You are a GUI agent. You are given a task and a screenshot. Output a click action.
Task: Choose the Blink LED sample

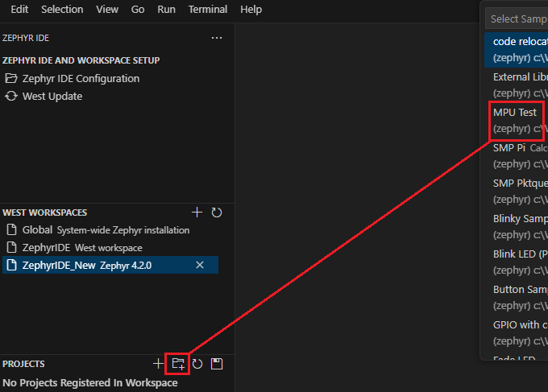pyautogui.click(x=517, y=262)
